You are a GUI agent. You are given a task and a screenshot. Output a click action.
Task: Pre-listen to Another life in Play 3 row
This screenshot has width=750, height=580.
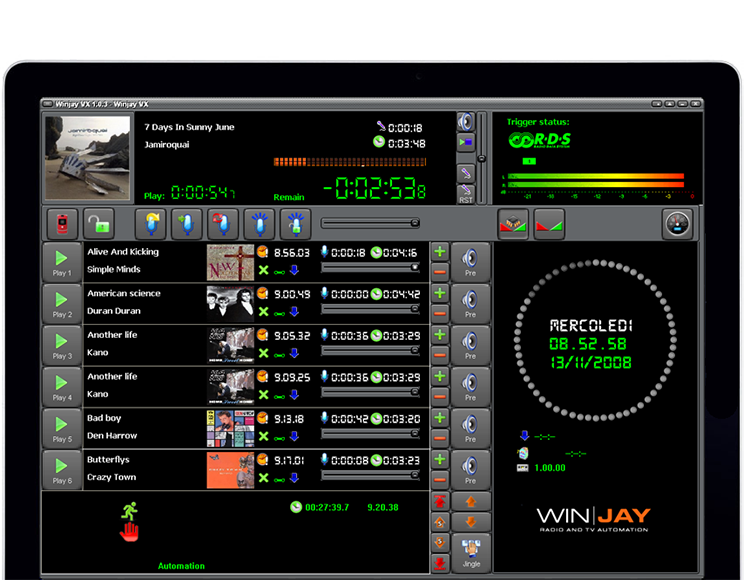(470, 345)
